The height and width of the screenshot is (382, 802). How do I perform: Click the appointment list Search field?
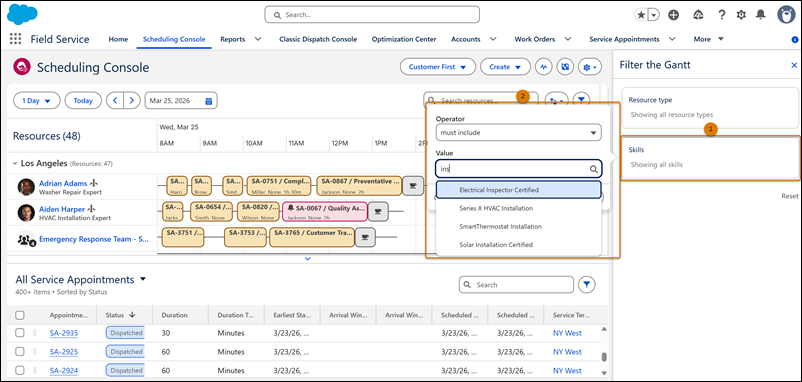[516, 284]
